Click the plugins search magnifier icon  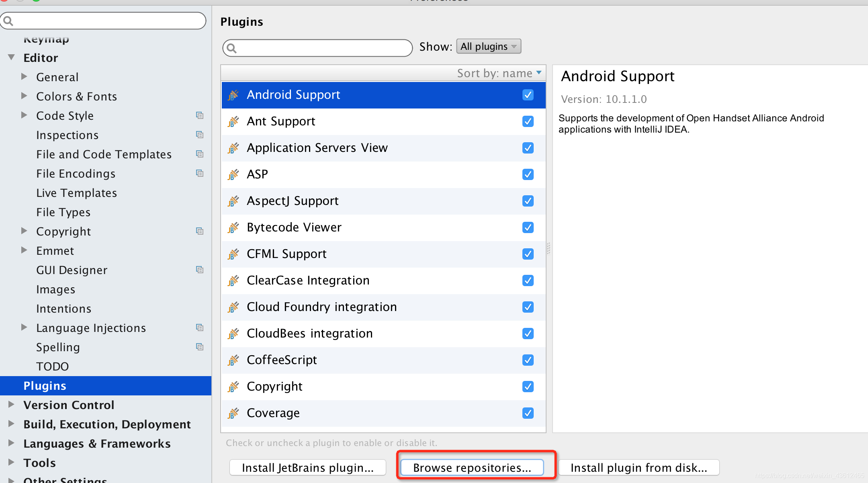232,48
